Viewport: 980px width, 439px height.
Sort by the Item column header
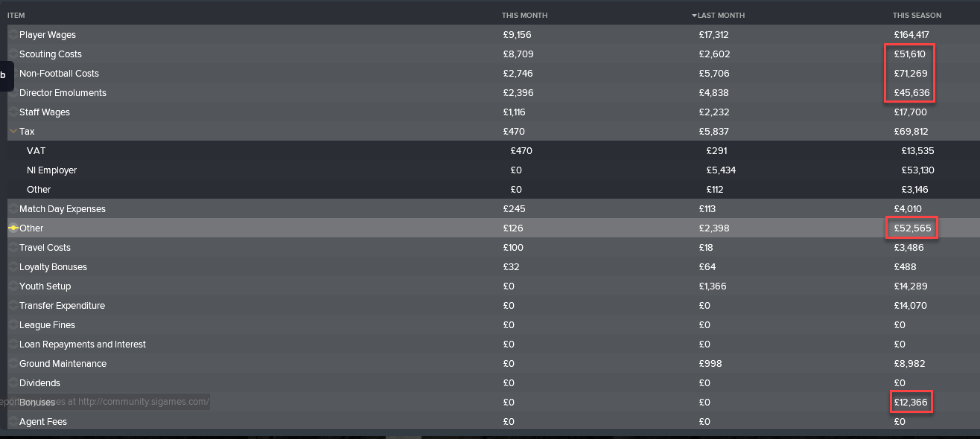pyautogui.click(x=16, y=16)
